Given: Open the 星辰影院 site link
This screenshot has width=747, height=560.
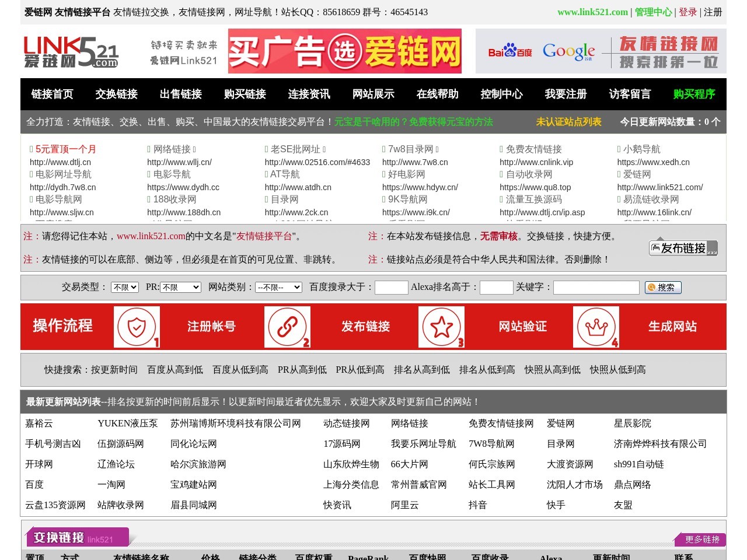Looking at the screenshot, I should coord(633,423).
